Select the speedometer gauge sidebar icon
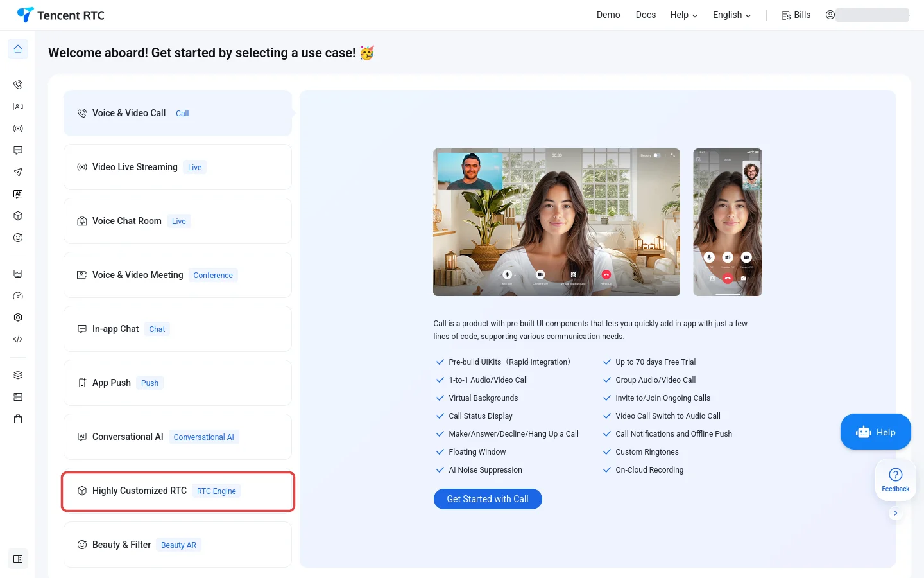The image size is (924, 578). point(18,295)
